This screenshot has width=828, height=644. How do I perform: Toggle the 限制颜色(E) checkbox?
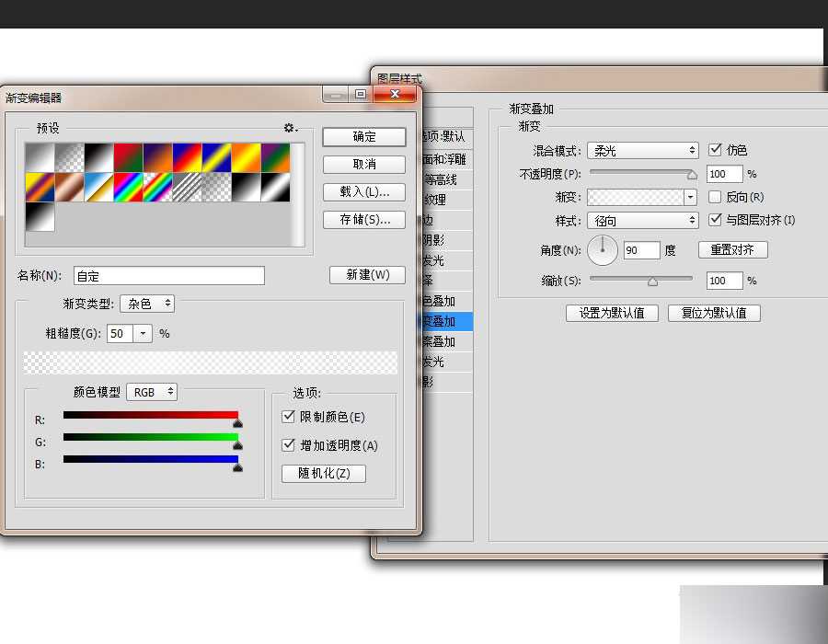click(288, 417)
